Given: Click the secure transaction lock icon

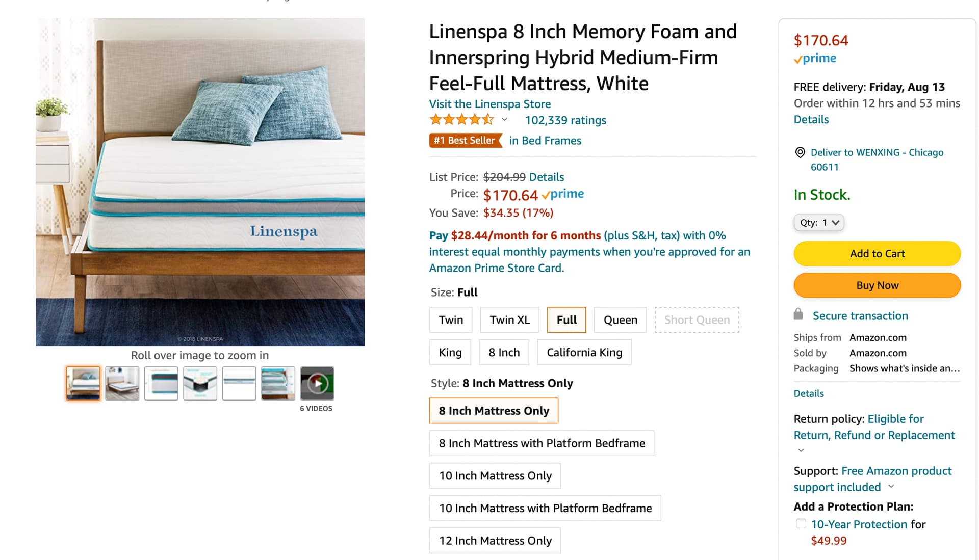Looking at the screenshot, I should 798,315.
